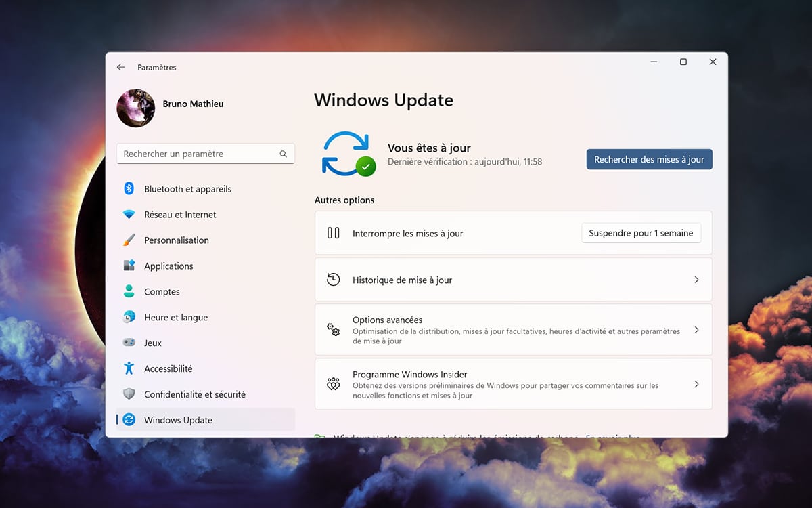Open Accessibilité settings
Screen dimensions: 812x508
(x=206, y=368)
